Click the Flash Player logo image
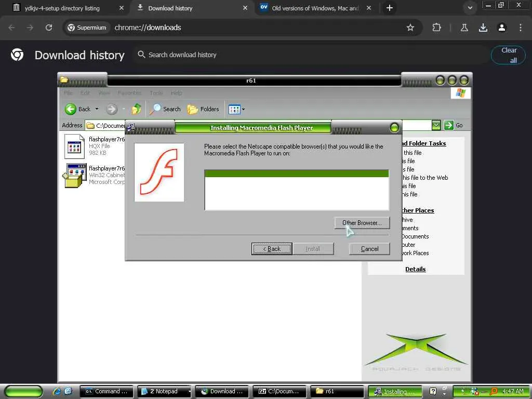This screenshot has height=399, width=532. tap(159, 172)
